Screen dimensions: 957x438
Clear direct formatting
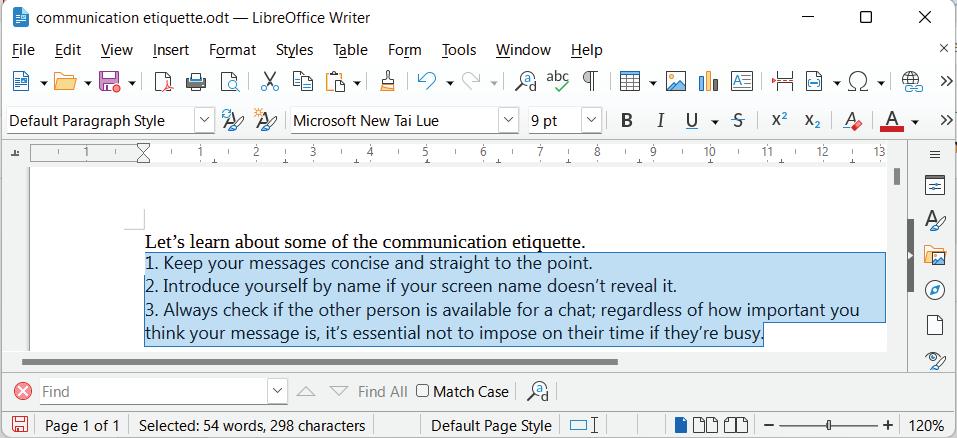[x=852, y=121]
